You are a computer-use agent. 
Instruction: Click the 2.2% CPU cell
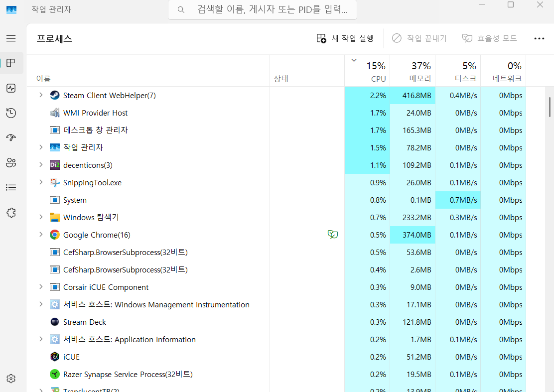(367, 95)
